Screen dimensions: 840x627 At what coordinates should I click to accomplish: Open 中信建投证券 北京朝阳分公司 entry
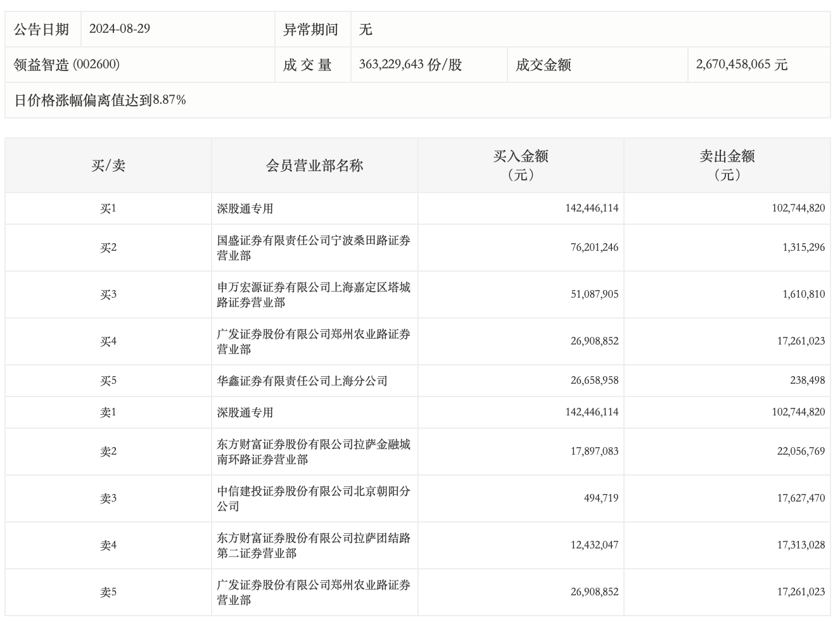pyautogui.click(x=314, y=498)
